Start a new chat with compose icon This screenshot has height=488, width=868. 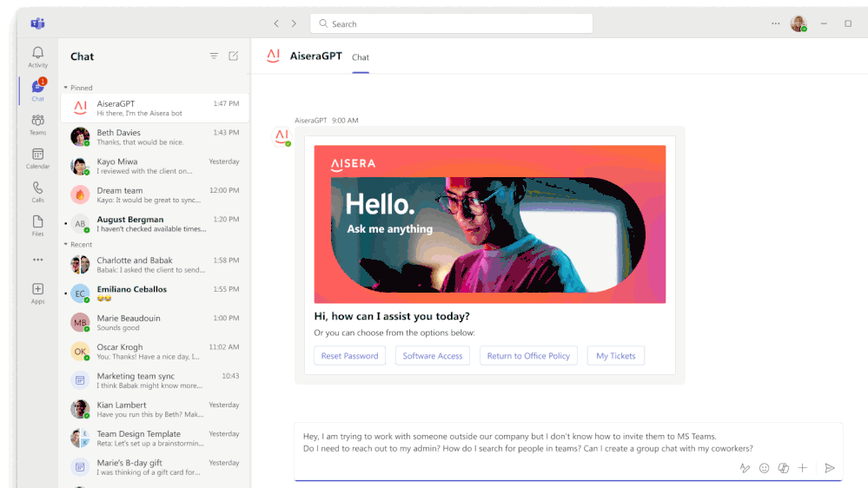(234, 56)
